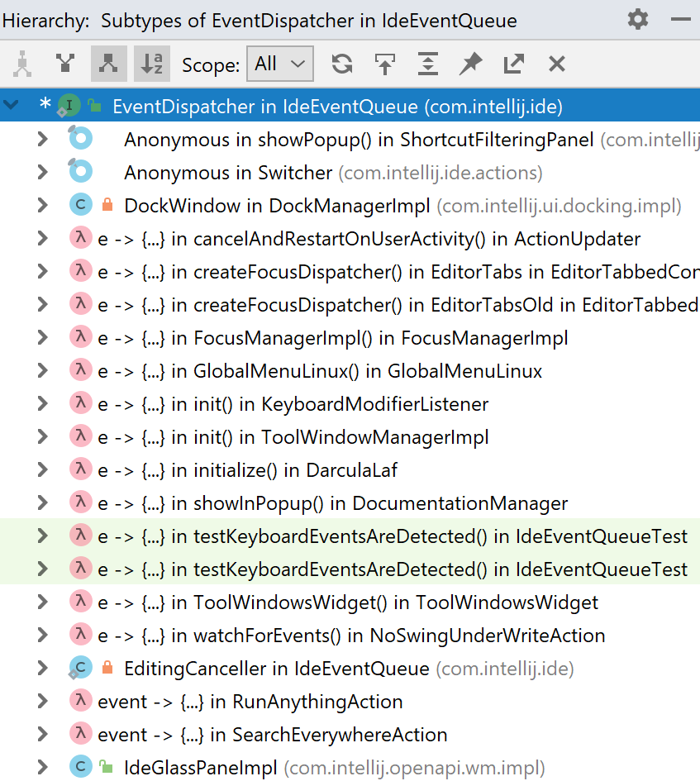
Task: Toggle Sort Alphabetically button
Action: (152, 64)
